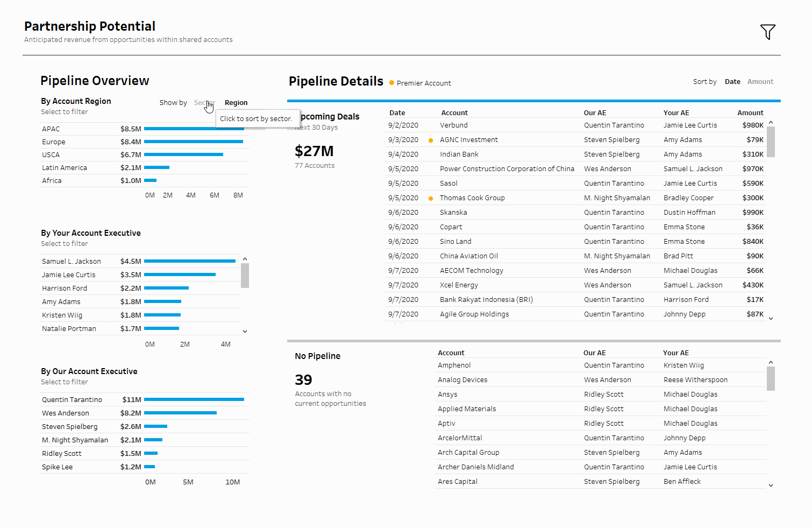Switch Show by to Region
Image resolution: width=812 pixels, height=528 pixels.
[x=236, y=102]
